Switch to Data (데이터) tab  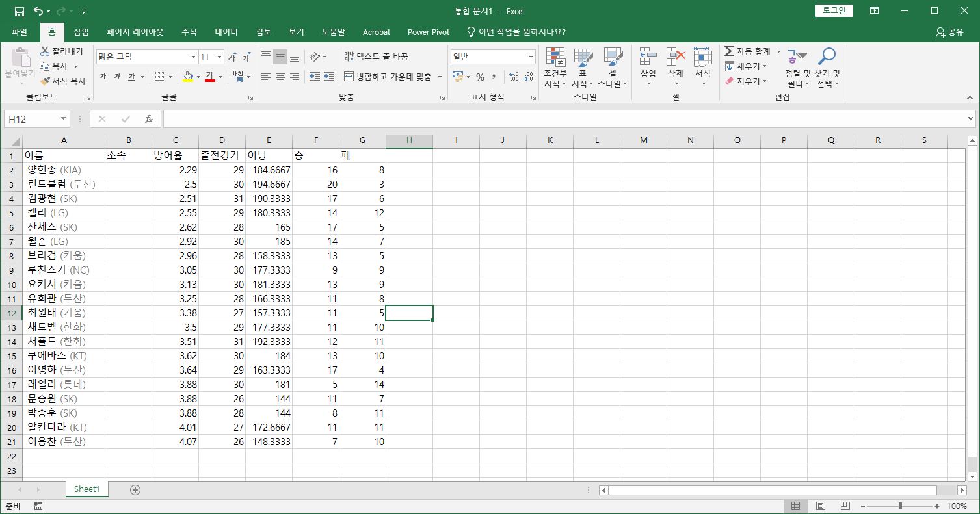226,32
